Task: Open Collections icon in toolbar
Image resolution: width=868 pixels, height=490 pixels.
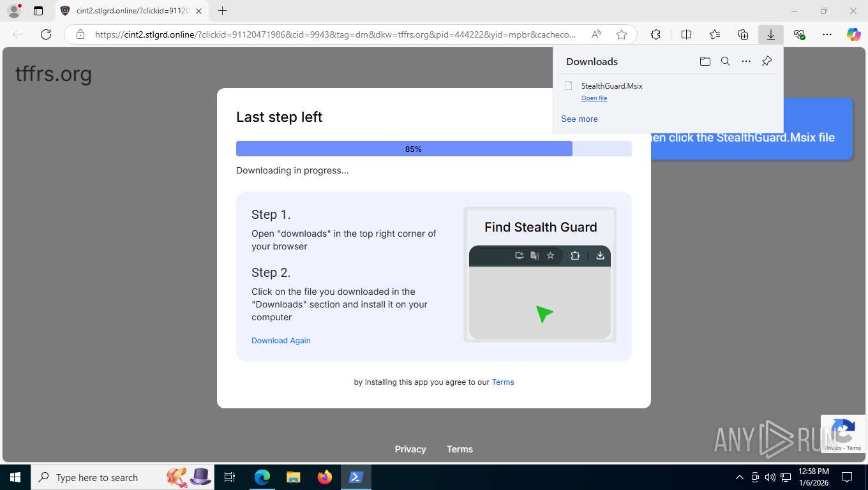Action: click(x=743, y=34)
